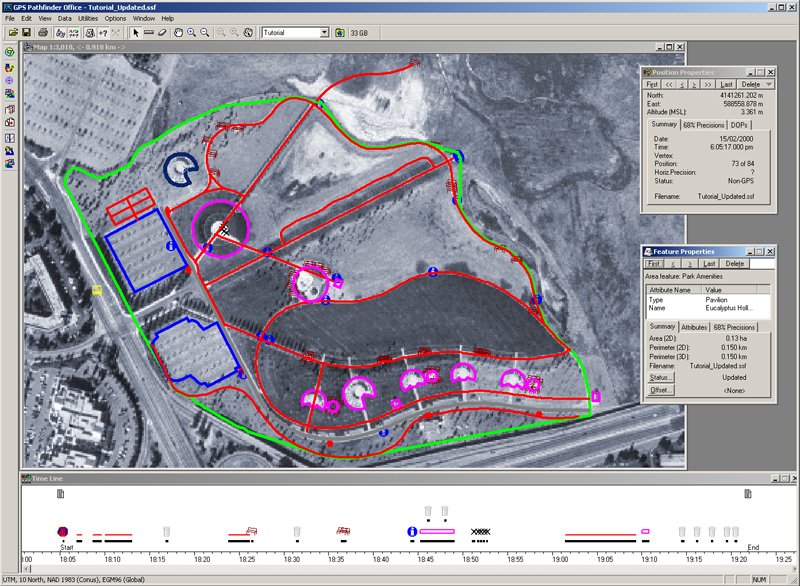Click the Offset... button
Image resolution: width=800 pixels, height=586 pixels.
[660, 390]
